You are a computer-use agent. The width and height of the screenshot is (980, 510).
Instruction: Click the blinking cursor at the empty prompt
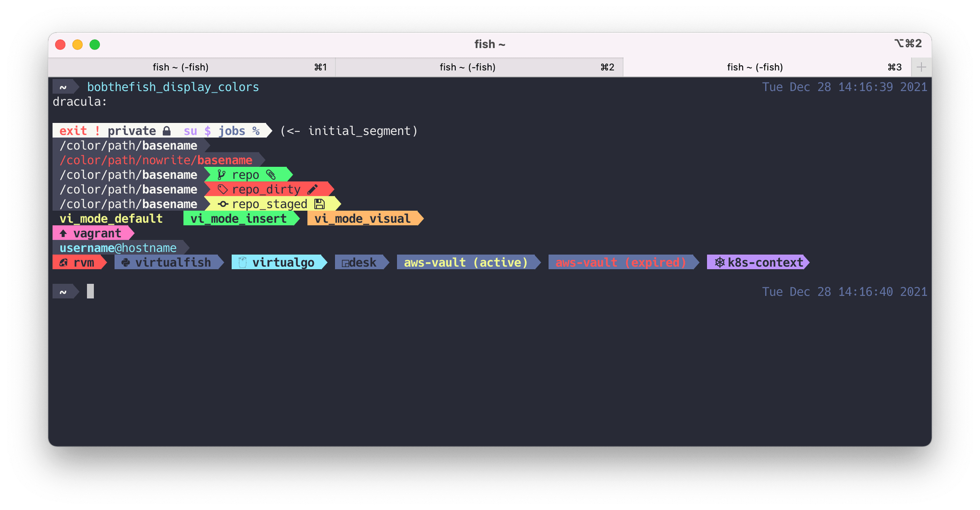pyautogui.click(x=91, y=291)
